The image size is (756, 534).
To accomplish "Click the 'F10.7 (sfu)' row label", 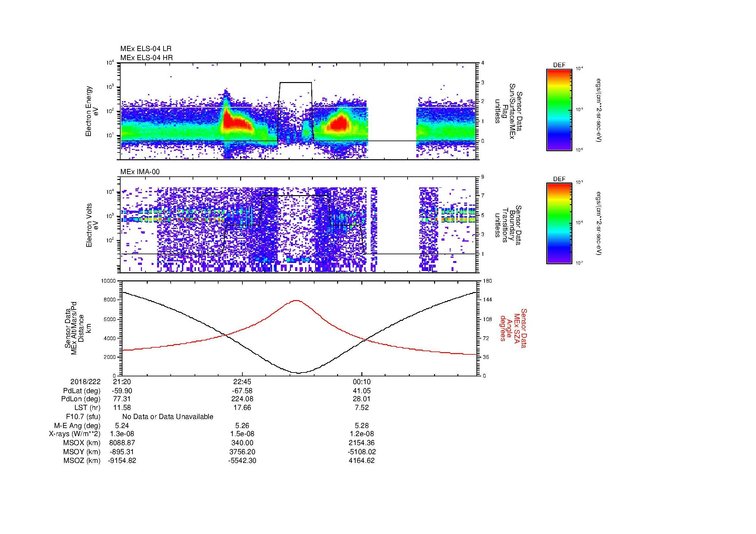I will pyautogui.click(x=83, y=417).
